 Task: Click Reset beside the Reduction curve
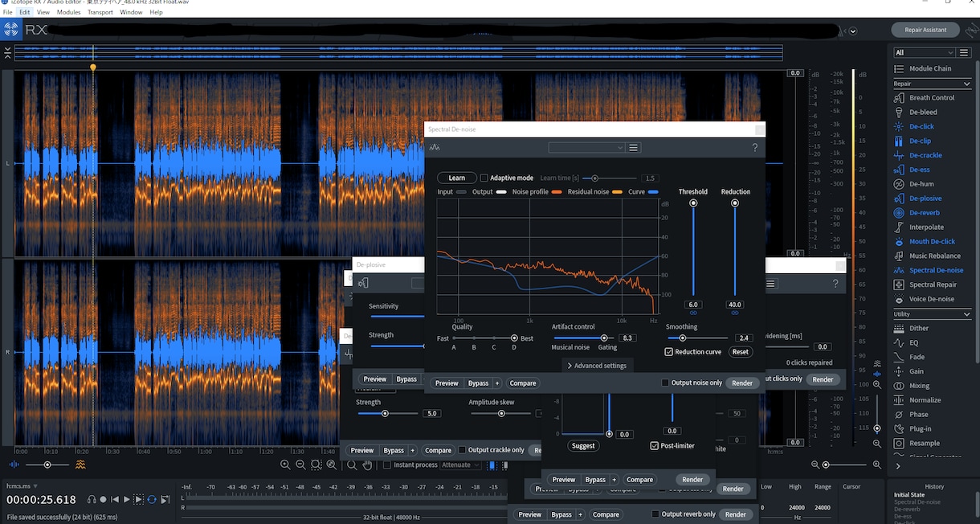point(741,352)
